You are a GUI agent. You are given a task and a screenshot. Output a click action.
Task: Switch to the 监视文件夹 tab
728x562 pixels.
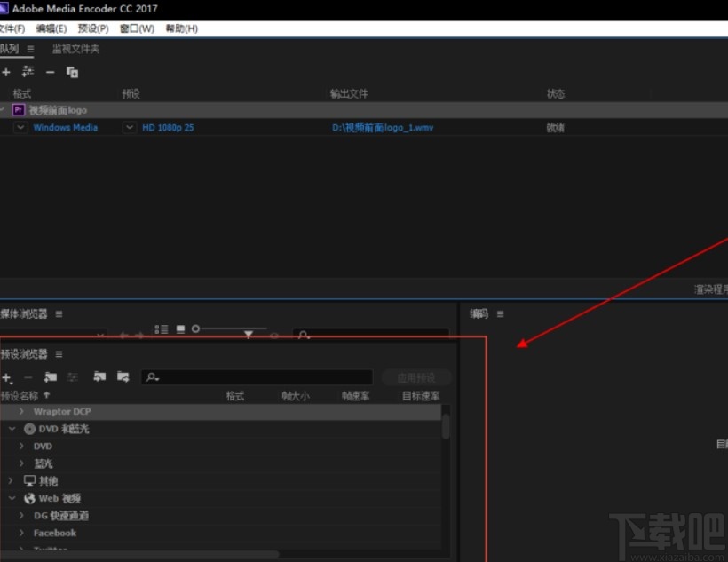click(x=75, y=48)
